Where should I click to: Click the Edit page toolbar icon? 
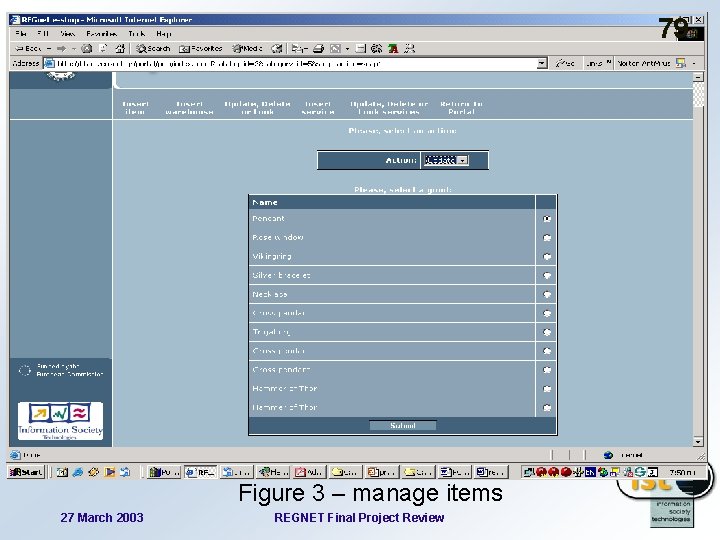336,48
